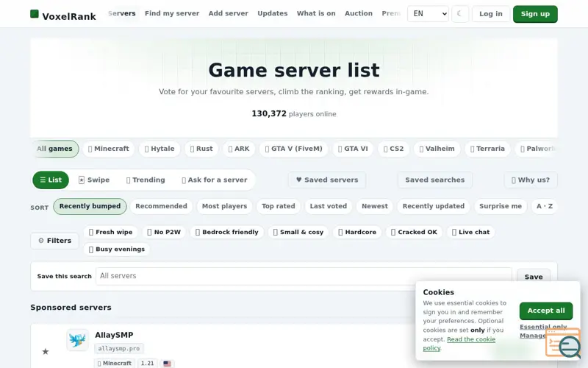The image size is (588, 368).
Task: Sort by Recommended
Action: pyautogui.click(x=161, y=206)
